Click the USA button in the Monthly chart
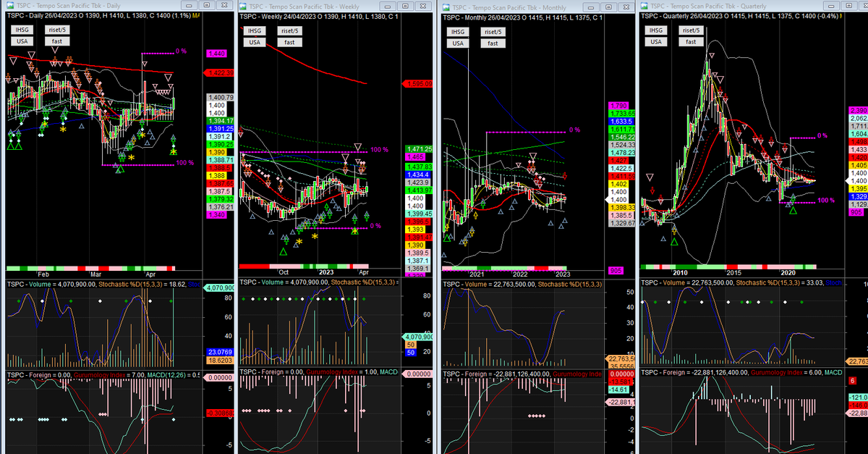This screenshot has width=868, height=454. [457, 43]
